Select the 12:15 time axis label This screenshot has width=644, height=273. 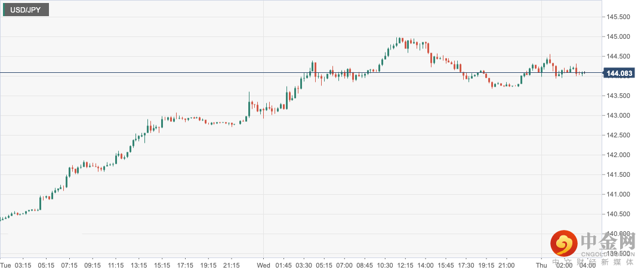(x=406, y=265)
